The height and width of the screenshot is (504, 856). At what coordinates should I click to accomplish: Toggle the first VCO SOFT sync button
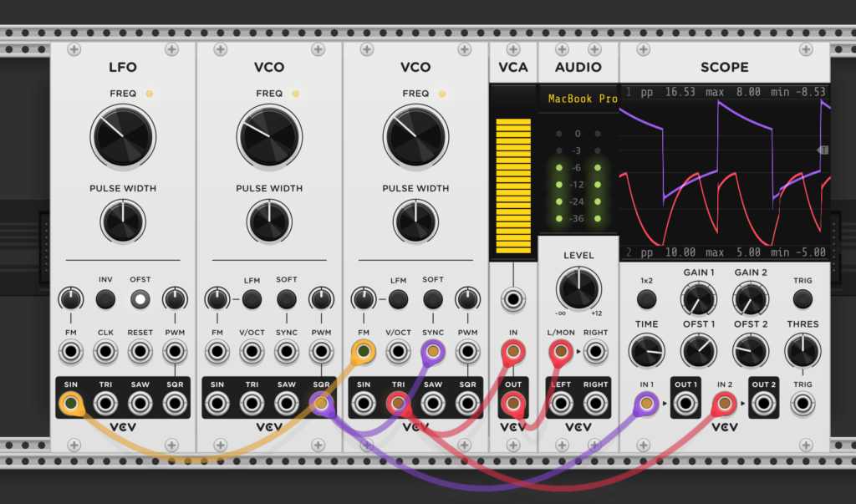286,299
